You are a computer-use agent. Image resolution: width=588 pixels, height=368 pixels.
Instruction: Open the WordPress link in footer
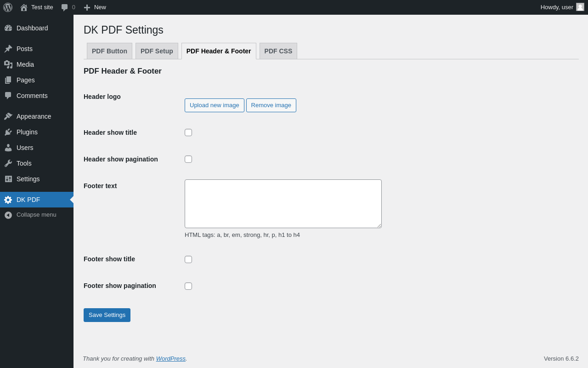[x=171, y=358]
